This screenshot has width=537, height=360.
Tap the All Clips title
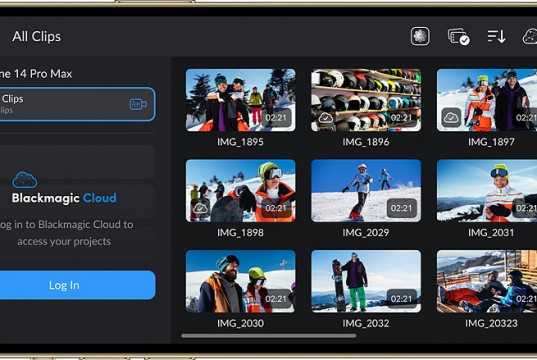point(37,36)
